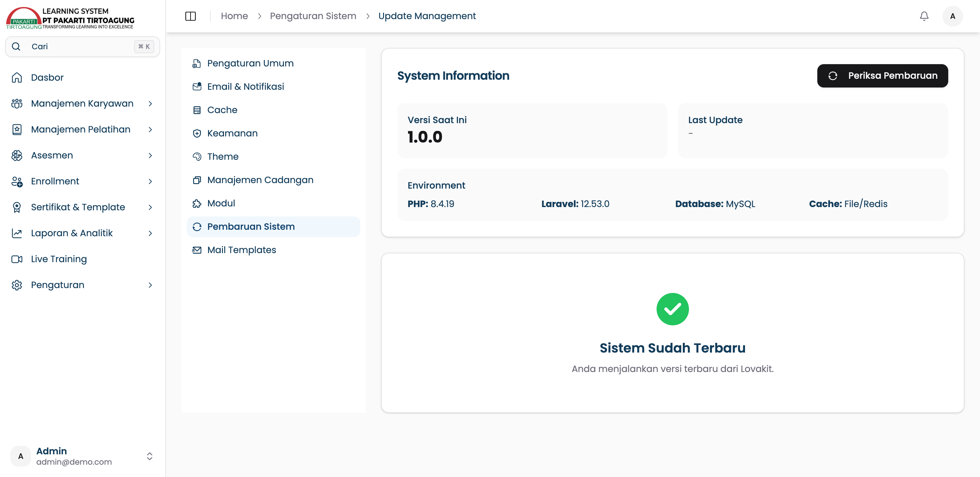
Task: Click the Admin avatar in sidebar footer
Action: coord(20,456)
